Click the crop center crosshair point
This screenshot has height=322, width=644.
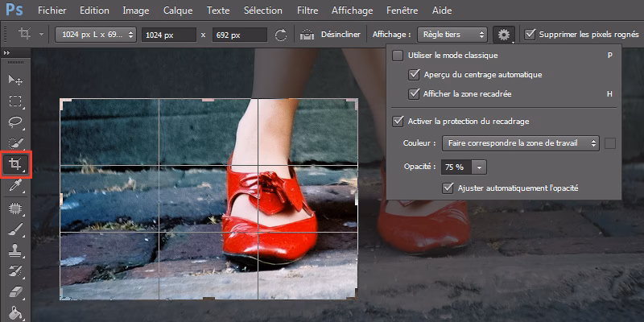(x=208, y=199)
